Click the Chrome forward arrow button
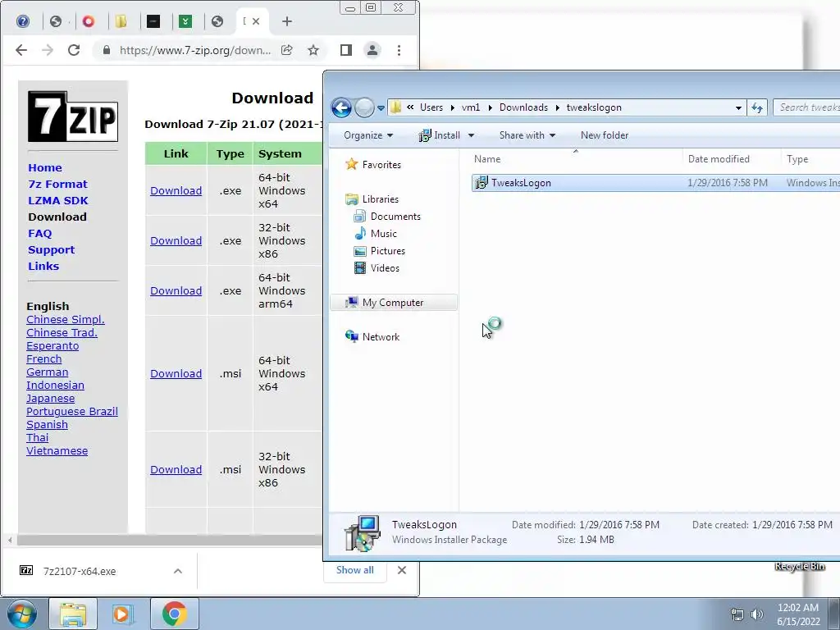 [x=48, y=50]
